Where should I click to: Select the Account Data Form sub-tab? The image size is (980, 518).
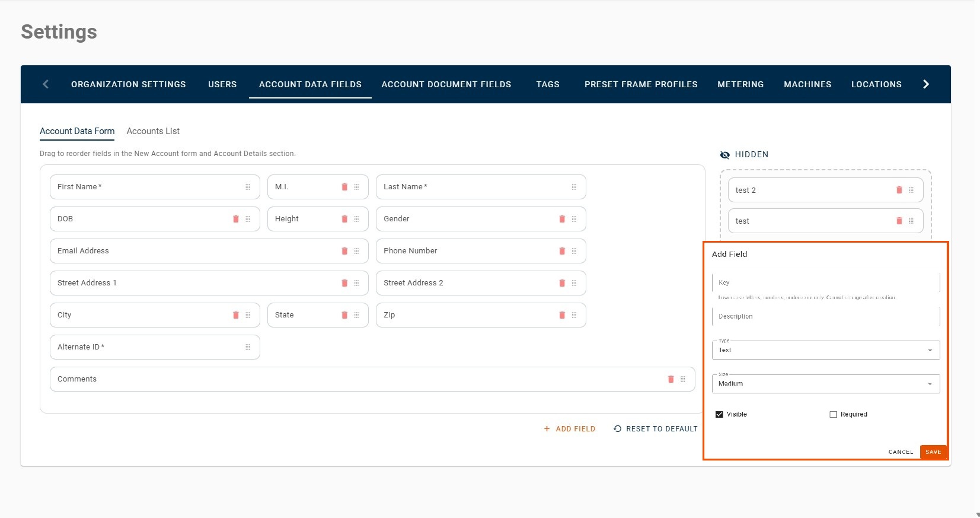tap(77, 131)
